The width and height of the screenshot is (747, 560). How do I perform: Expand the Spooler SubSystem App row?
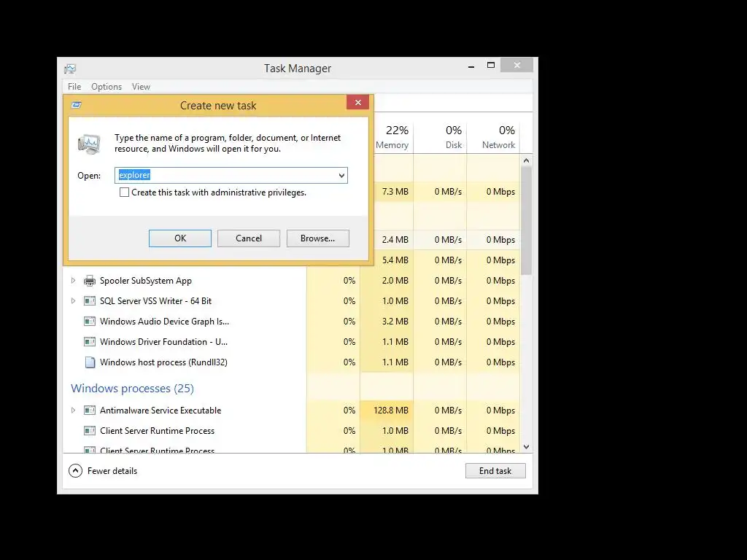[x=74, y=281]
